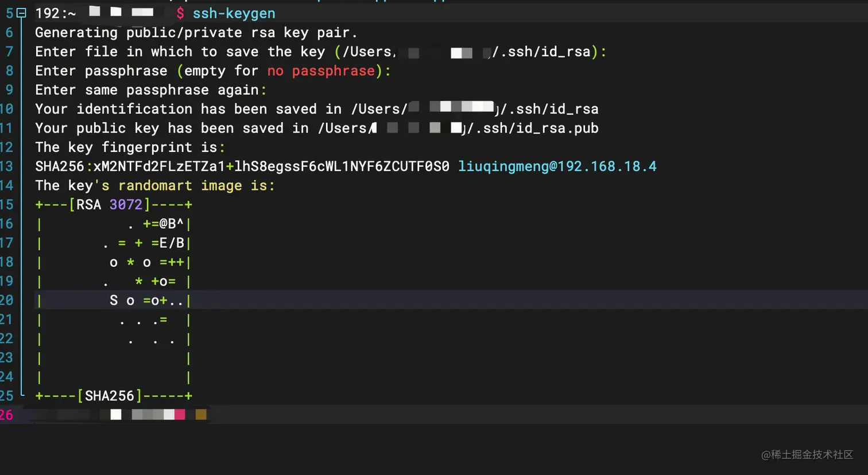The image size is (868, 475).
Task: Click the '[SHA256]' footer of randomart
Action: point(109,396)
